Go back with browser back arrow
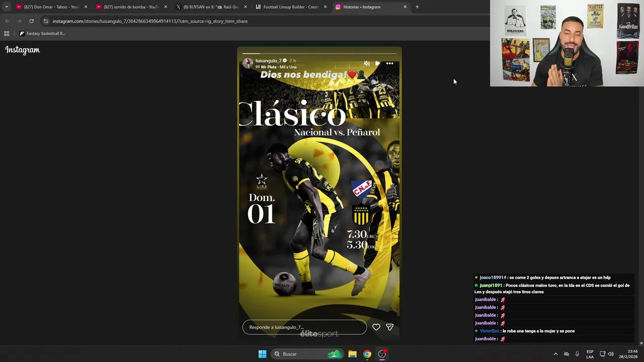 pos(7,21)
